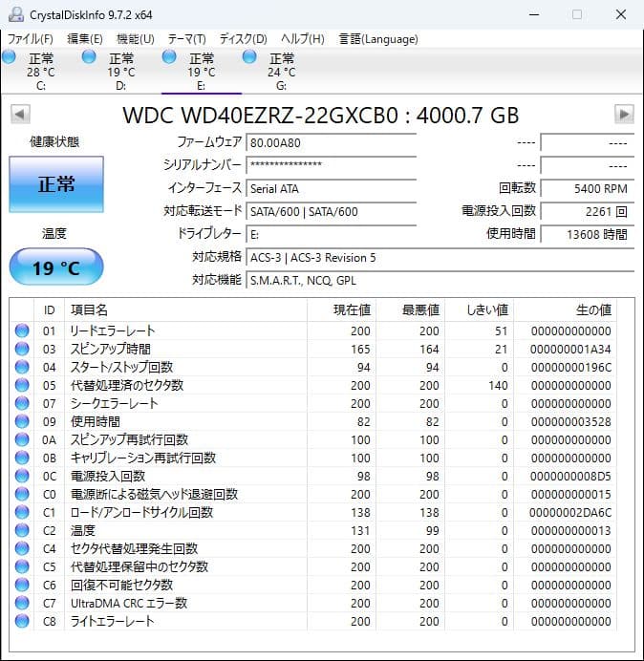This screenshot has height=661, width=644.
Task: Click the 対応機能 field S.M.A.R.T., NCQ, GPL
Action: 440,280
